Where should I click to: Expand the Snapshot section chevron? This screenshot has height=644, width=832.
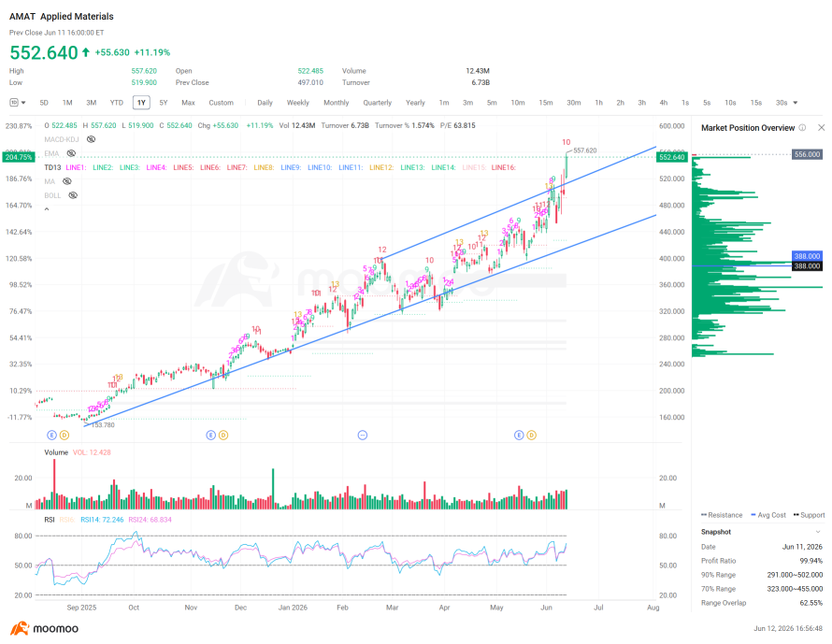[x=818, y=532]
